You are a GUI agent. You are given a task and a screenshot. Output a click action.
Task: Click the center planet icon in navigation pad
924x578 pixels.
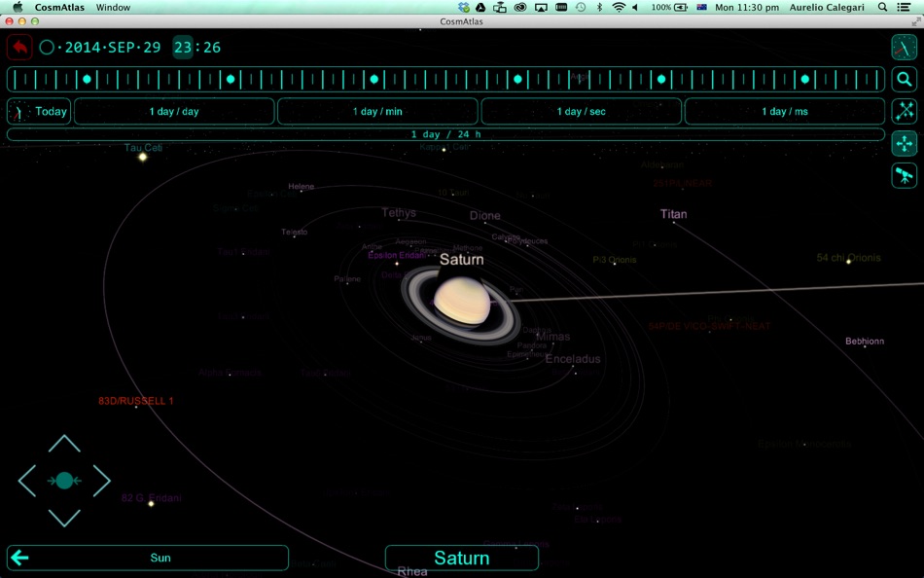(64, 481)
